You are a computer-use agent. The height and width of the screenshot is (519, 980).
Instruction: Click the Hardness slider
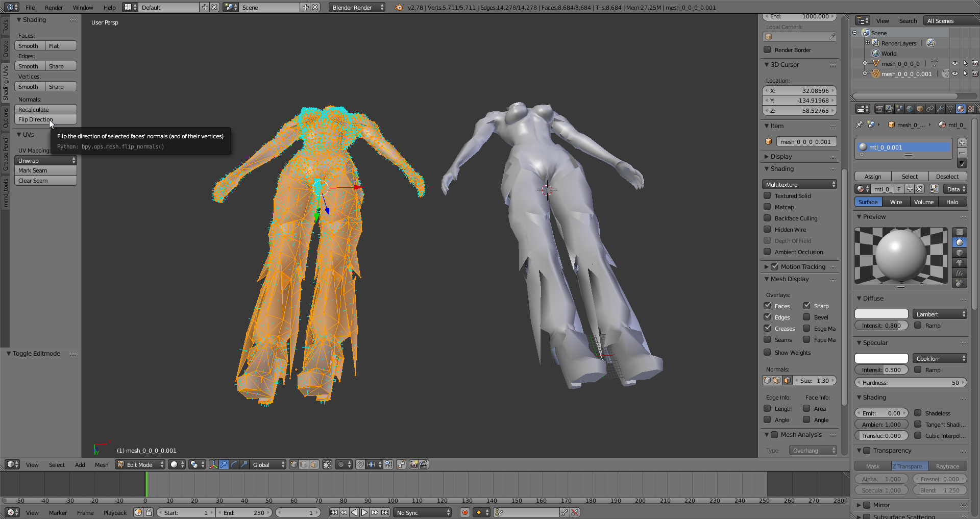[x=911, y=383]
